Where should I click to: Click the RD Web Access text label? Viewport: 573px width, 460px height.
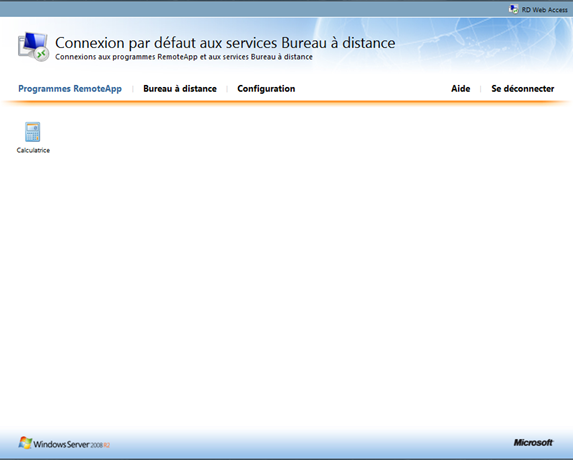click(x=544, y=10)
